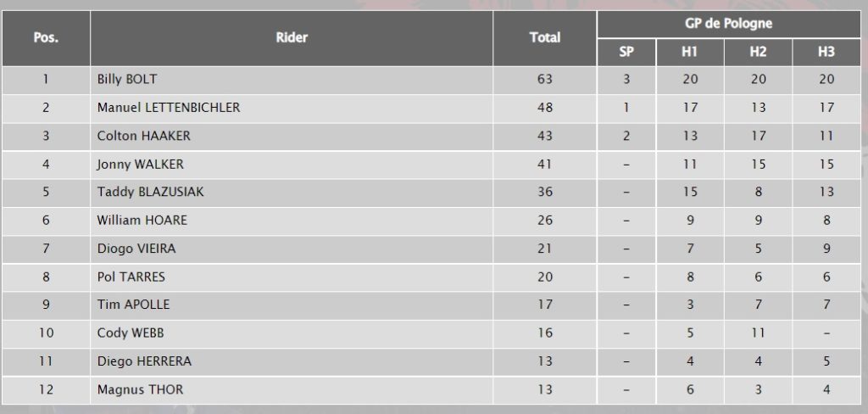Click the Rider column header
The height and width of the screenshot is (414, 868).
(292, 38)
